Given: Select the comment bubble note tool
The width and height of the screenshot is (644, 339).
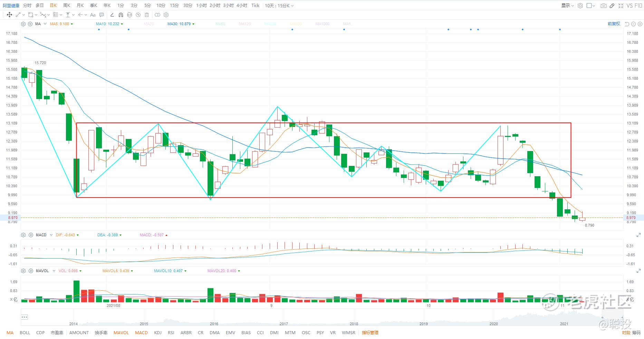Looking at the screenshot, I should (102, 15).
